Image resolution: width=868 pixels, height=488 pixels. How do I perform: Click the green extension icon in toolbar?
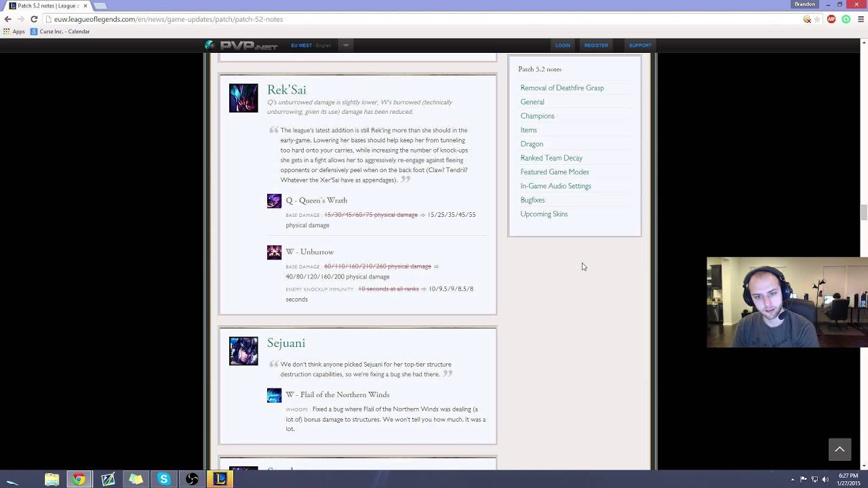click(846, 20)
